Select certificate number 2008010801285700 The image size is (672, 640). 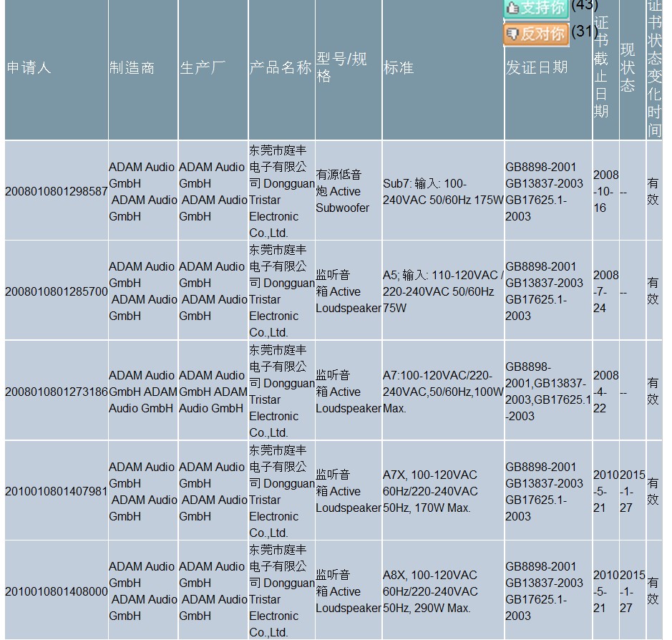pyautogui.click(x=56, y=291)
